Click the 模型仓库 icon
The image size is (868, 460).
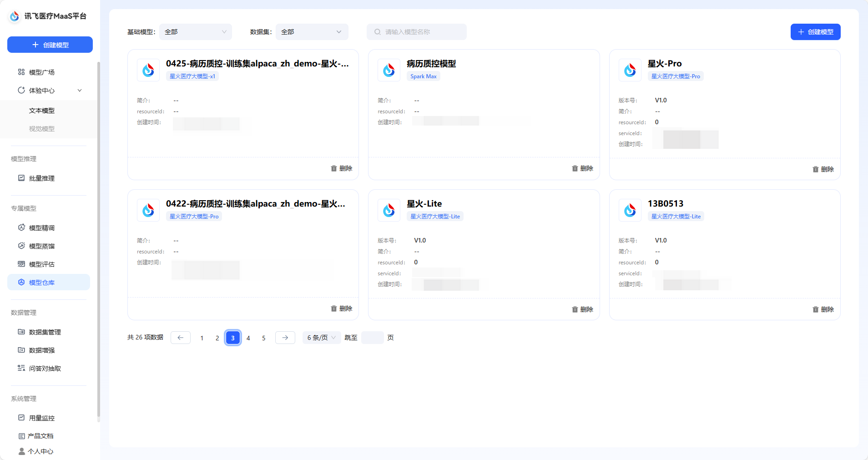[x=21, y=282]
